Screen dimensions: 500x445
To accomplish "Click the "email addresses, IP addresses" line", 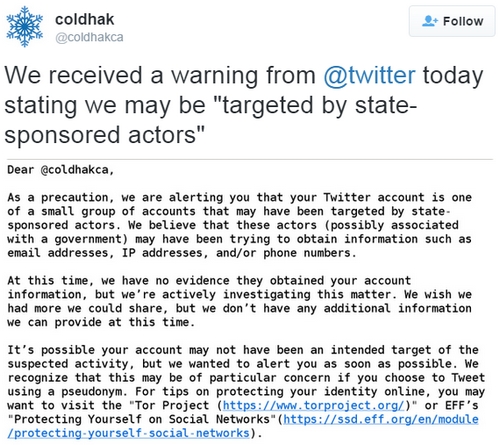I will 182,253.
